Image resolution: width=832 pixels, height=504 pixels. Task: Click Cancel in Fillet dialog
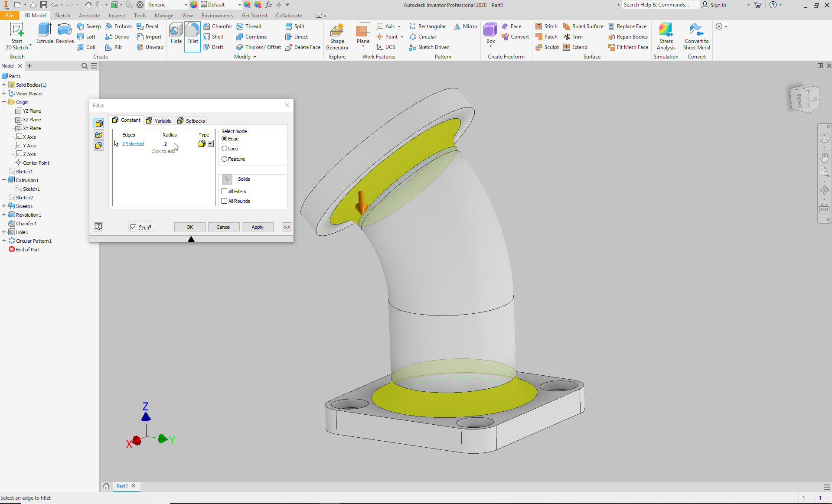pyautogui.click(x=224, y=227)
